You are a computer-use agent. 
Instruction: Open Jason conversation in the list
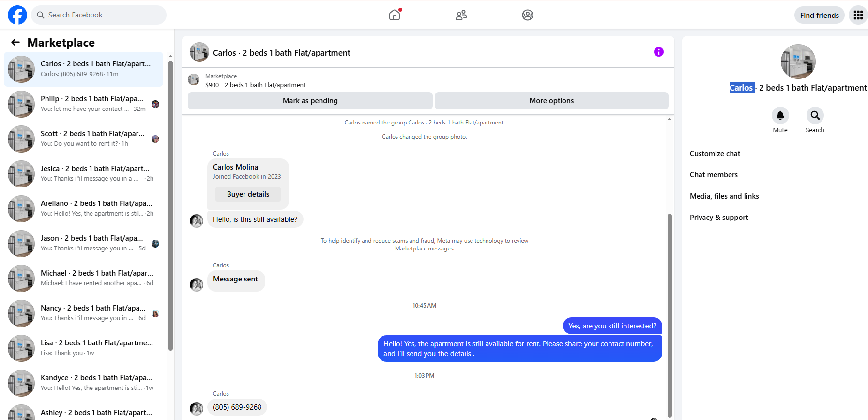coord(83,244)
